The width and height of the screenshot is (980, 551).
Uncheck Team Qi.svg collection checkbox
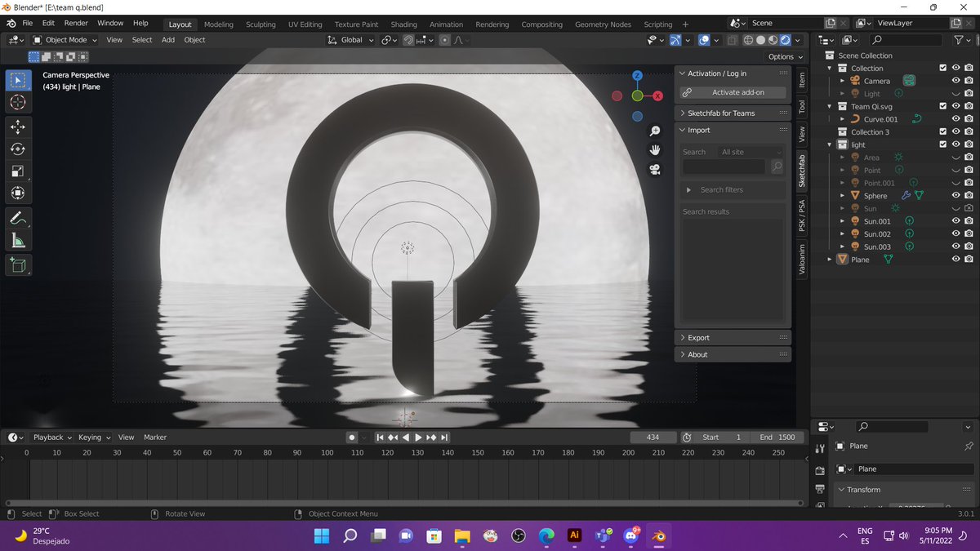tap(942, 106)
